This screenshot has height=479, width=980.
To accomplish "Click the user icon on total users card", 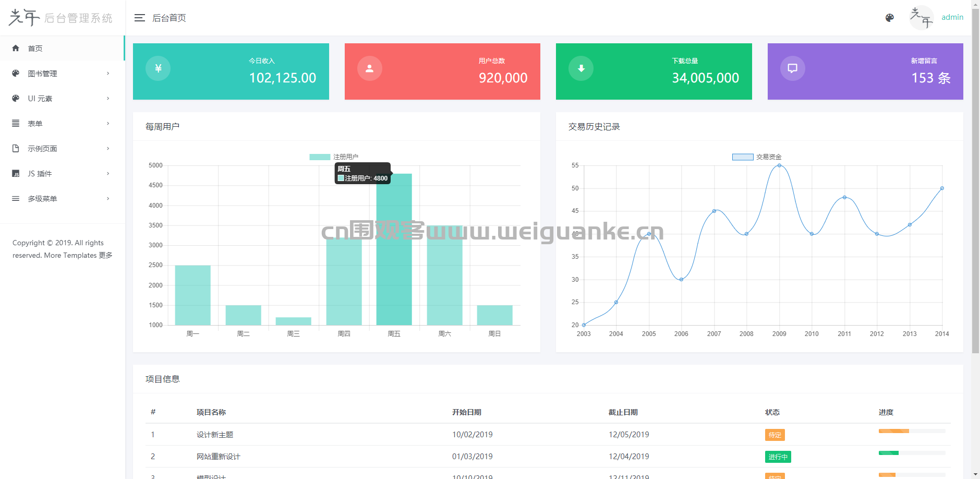I will [x=369, y=68].
